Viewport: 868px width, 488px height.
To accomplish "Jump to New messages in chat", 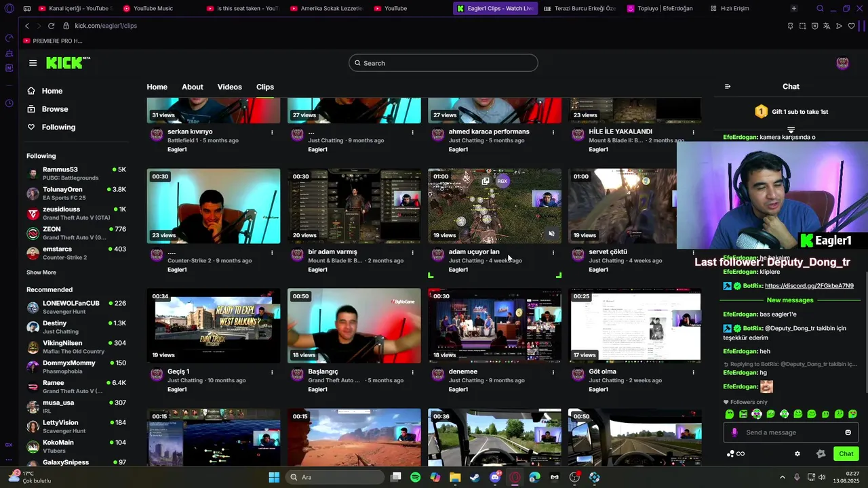I will [790, 300].
